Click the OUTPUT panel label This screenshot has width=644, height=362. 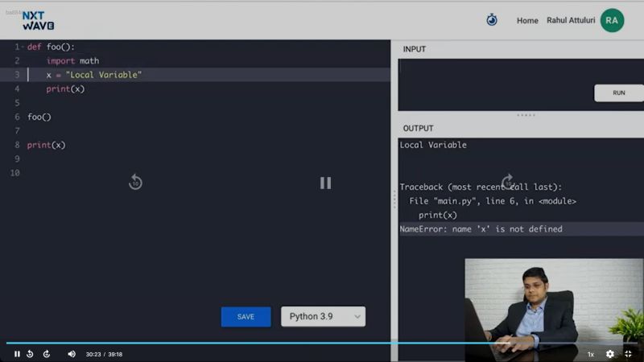(x=418, y=128)
